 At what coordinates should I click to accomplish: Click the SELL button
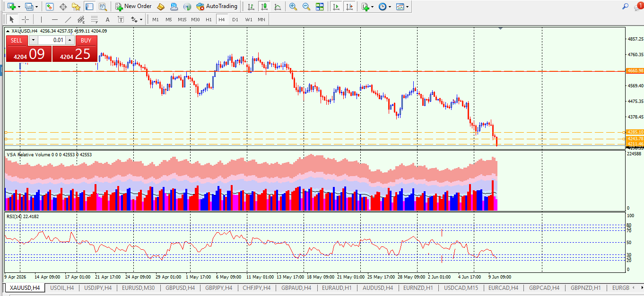pos(17,40)
